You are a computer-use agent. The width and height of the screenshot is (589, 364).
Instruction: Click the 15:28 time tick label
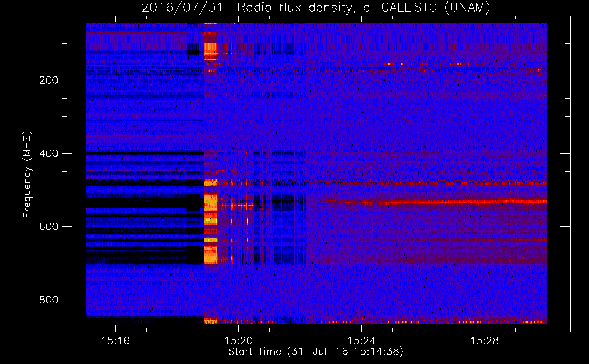(485, 341)
